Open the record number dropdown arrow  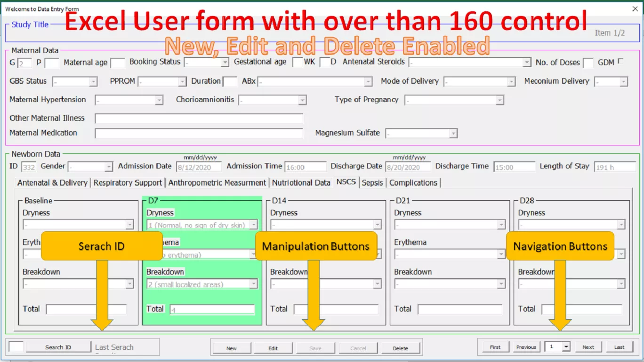click(x=566, y=347)
